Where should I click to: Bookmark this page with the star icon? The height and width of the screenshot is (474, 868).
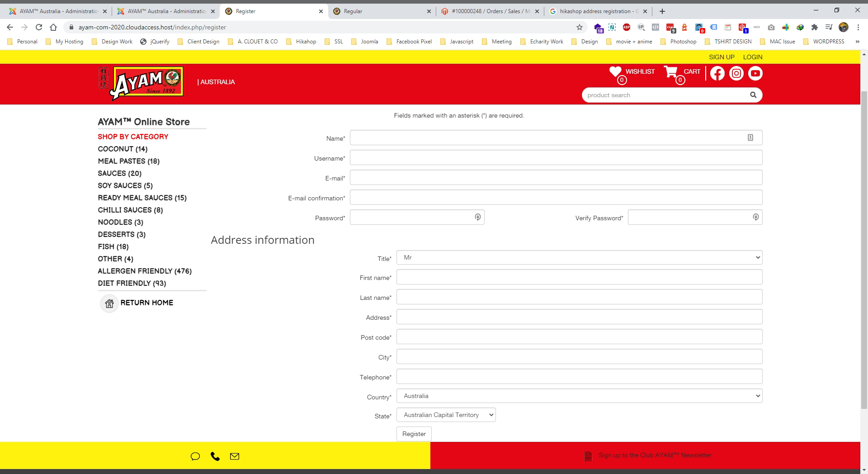coord(580,27)
